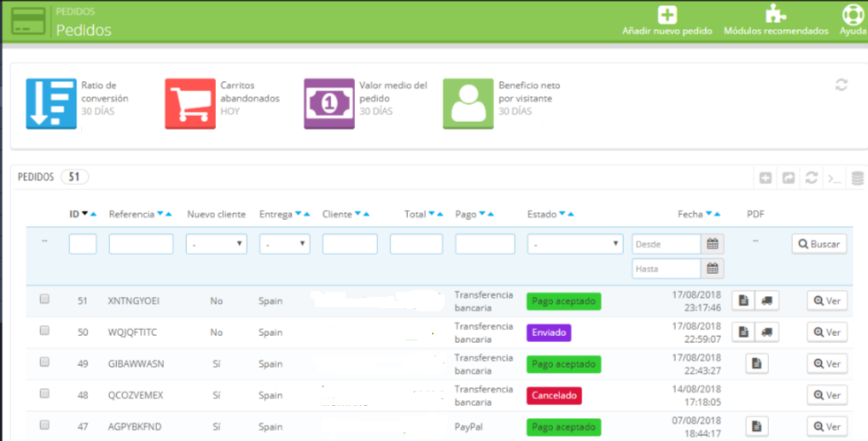Click the Pedidos credit card header icon
Screen dimensions: 868x441
coord(27,21)
